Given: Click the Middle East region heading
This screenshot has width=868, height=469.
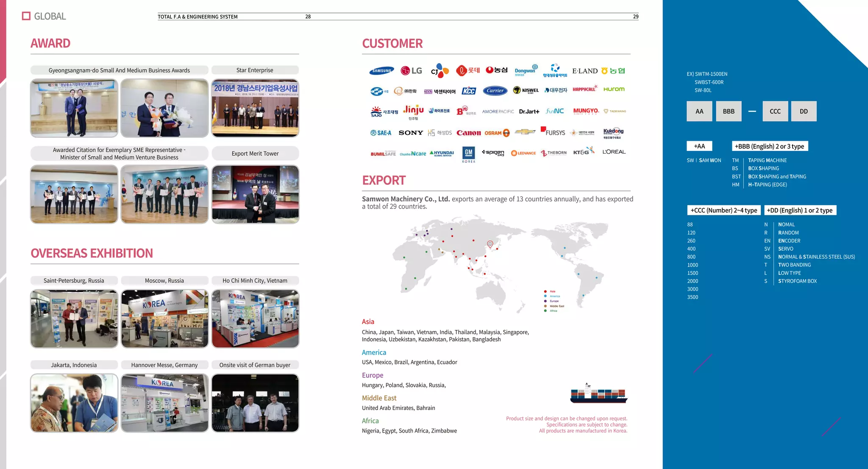Looking at the screenshot, I should pos(379,398).
